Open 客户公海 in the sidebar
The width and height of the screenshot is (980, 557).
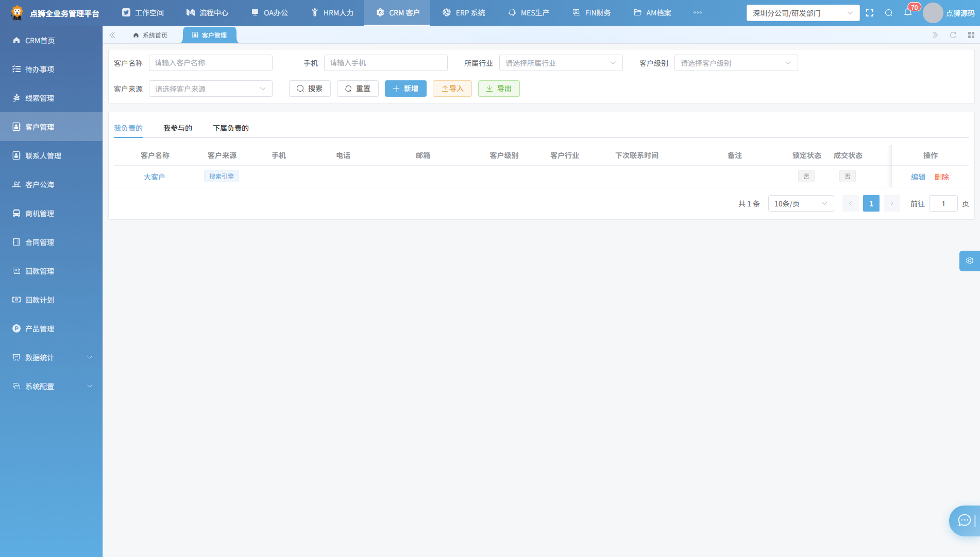coord(51,184)
